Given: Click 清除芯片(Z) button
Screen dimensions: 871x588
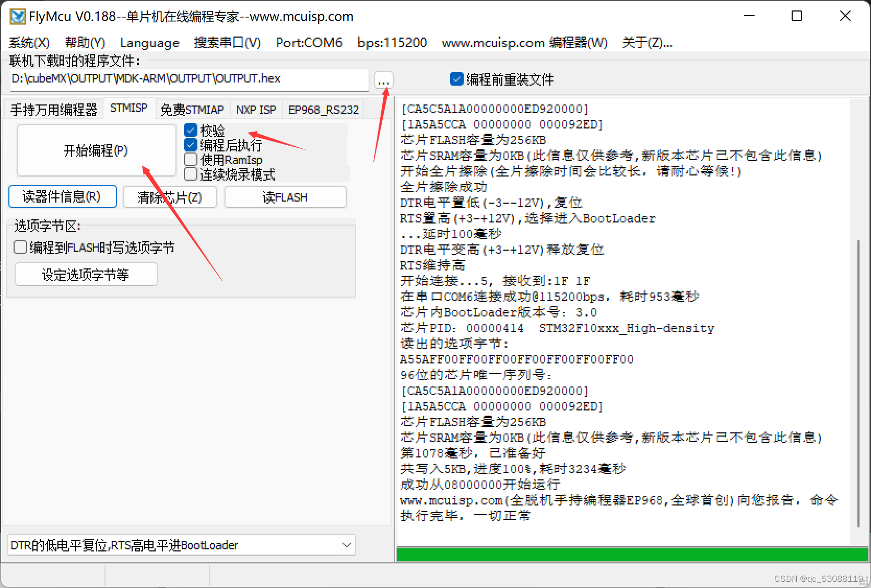Looking at the screenshot, I should click(x=170, y=197).
